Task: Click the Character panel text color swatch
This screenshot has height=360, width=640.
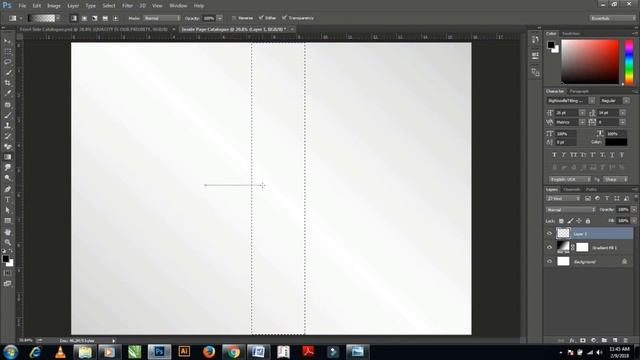Action: pos(616,142)
